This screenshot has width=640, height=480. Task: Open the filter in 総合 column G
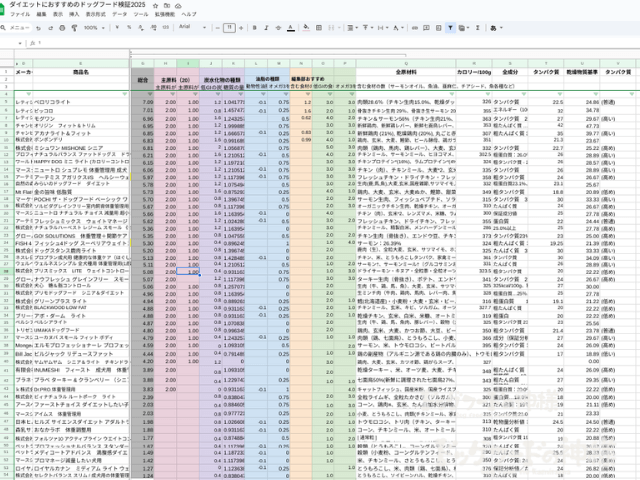150,94
